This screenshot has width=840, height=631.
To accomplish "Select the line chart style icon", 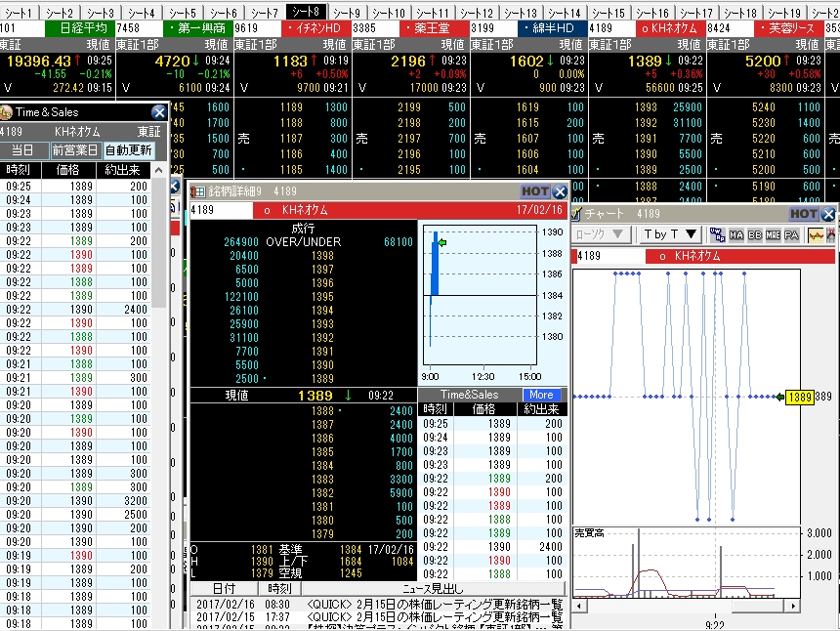I will 815,234.
